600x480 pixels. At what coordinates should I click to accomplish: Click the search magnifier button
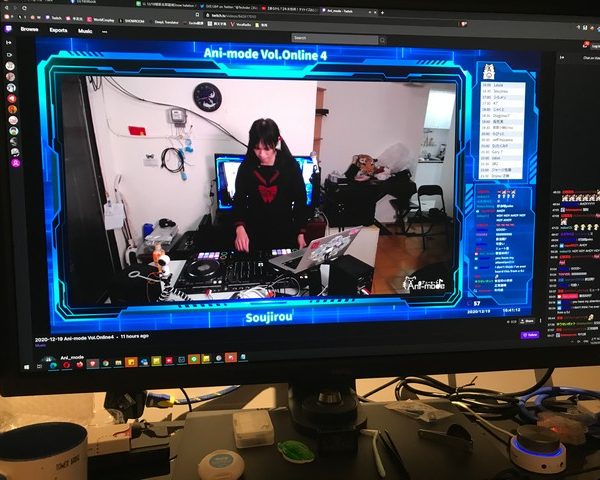tap(382, 39)
